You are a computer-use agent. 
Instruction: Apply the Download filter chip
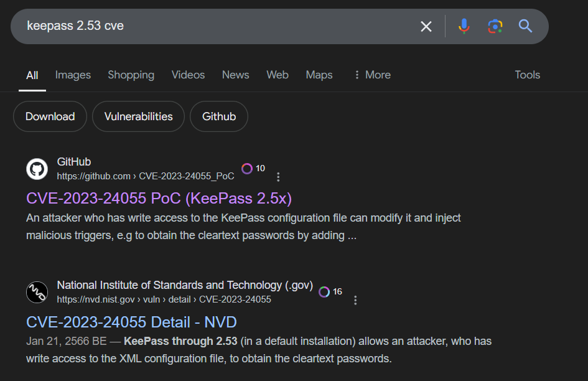tap(50, 116)
